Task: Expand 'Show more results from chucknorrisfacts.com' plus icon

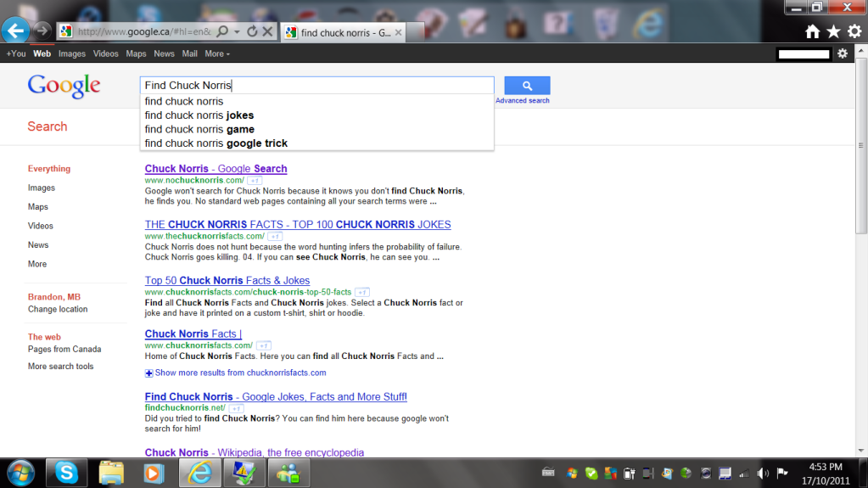Action: coord(149,373)
